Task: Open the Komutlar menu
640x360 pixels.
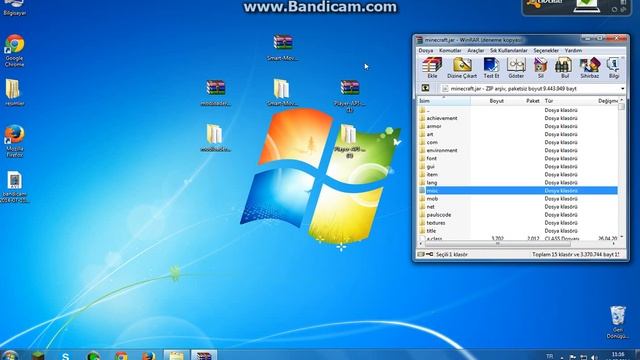Action: (450, 51)
